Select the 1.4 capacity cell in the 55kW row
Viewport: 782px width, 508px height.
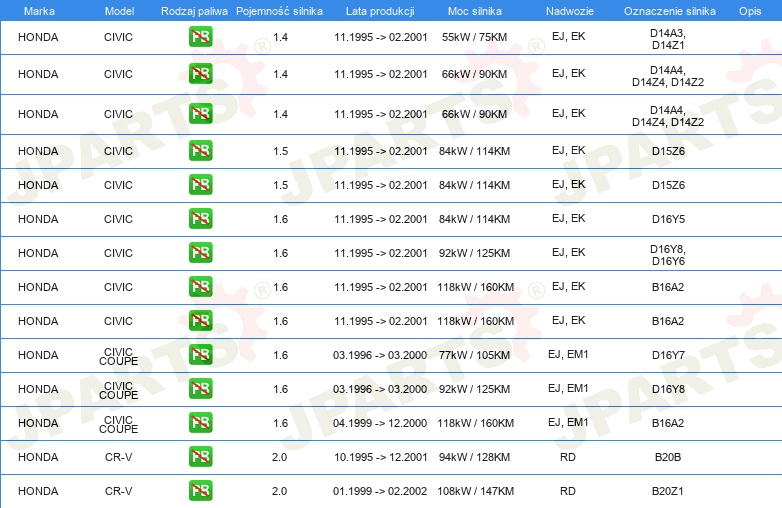(280, 37)
